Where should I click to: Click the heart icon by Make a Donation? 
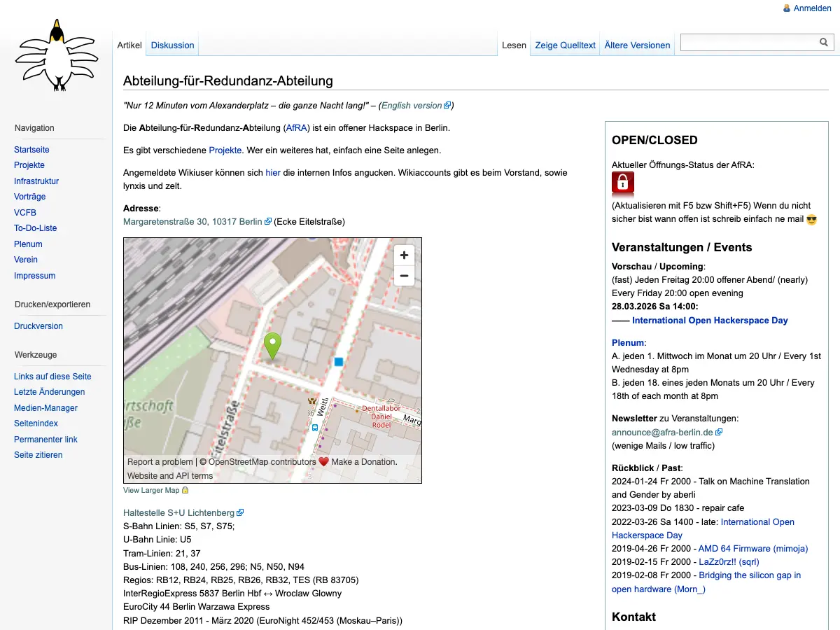click(323, 462)
